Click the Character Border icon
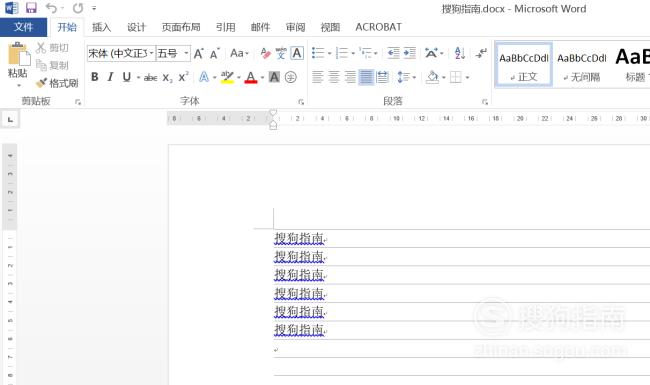 click(x=297, y=53)
